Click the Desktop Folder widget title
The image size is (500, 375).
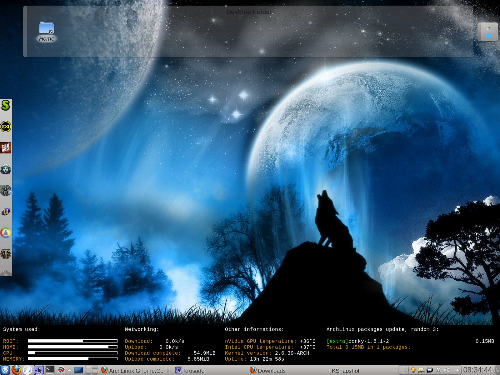tap(249, 12)
